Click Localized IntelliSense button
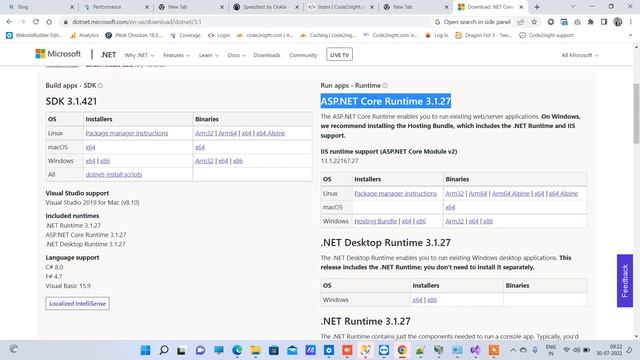 point(78,303)
